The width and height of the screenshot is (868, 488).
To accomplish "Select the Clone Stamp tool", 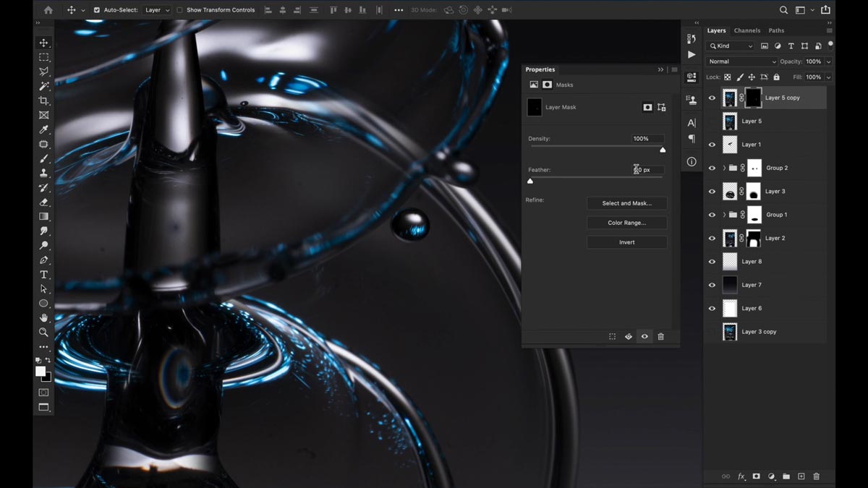I will (x=44, y=173).
